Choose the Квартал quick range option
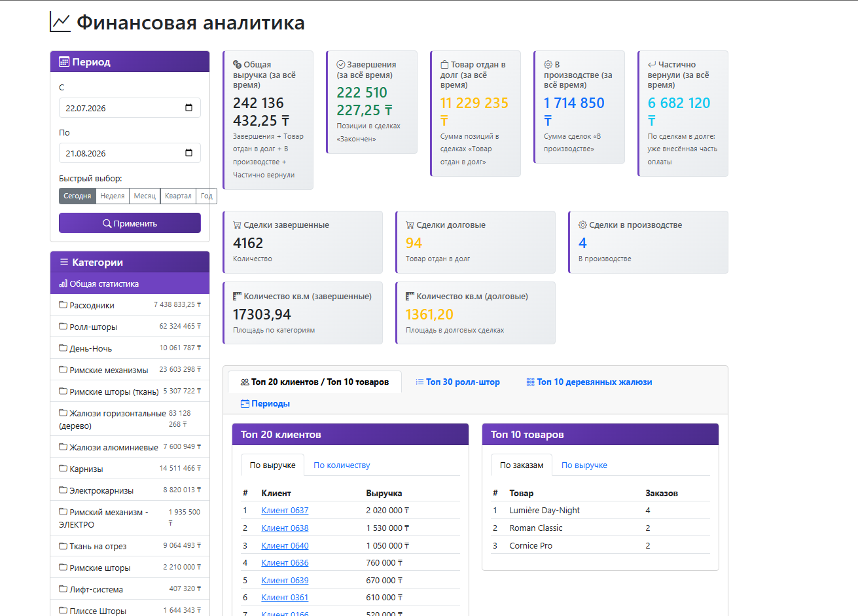858x616 pixels. click(x=178, y=196)
